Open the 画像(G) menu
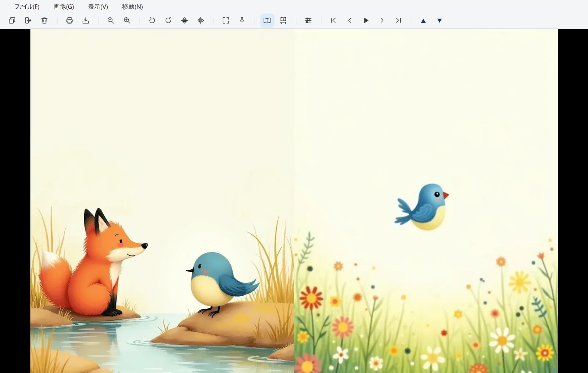This screenshot has width=588, height=373. pos(64,7)
